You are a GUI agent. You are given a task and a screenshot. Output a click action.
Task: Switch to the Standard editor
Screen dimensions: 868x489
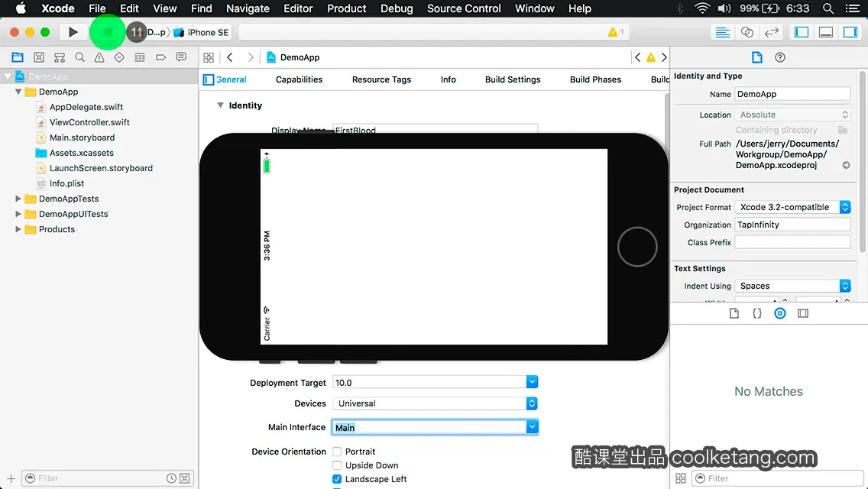(x=722, y=32)
